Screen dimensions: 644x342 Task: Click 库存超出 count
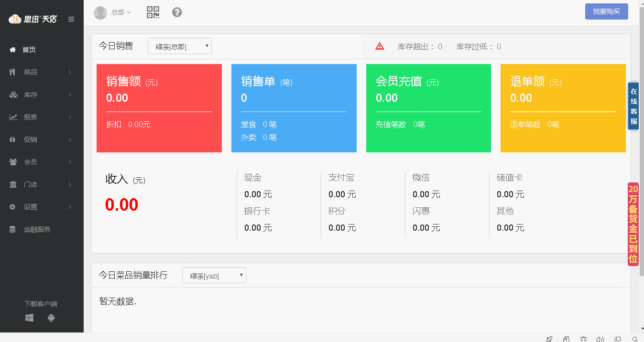click(x=420, y=46)
